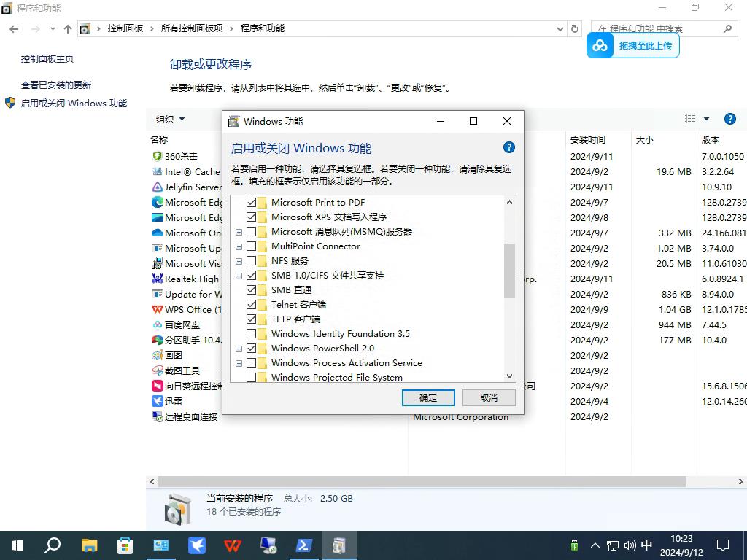Click the refresh button by address bar
Screen dimensions: 747x560
click(575, 28)
